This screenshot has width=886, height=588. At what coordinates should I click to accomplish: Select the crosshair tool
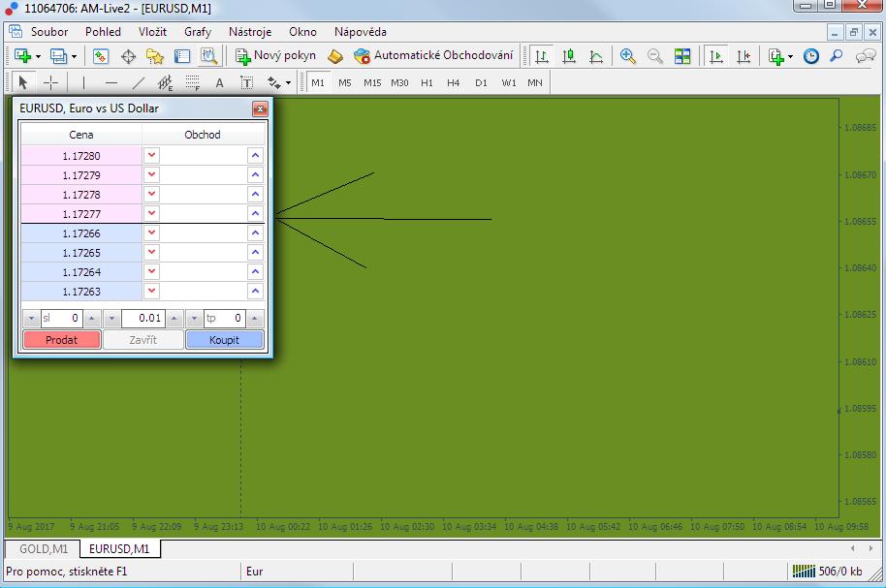pos(50,82)
